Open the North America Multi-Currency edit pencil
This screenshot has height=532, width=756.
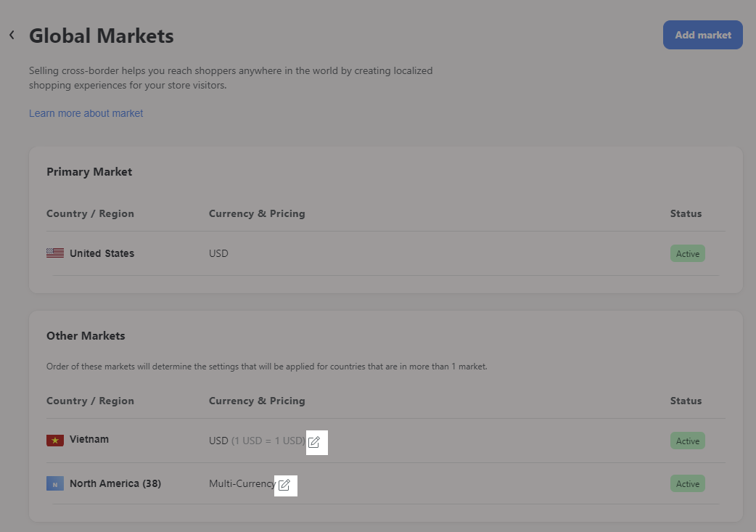(x=284, y=485)
